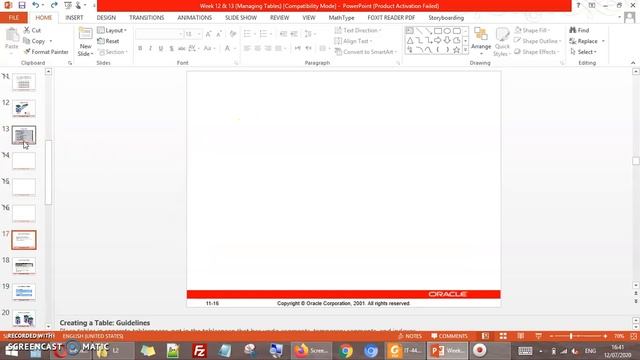Click Convert to SmartArt
The height and width of the screenshot is (360, 640).
click(366, 52)
